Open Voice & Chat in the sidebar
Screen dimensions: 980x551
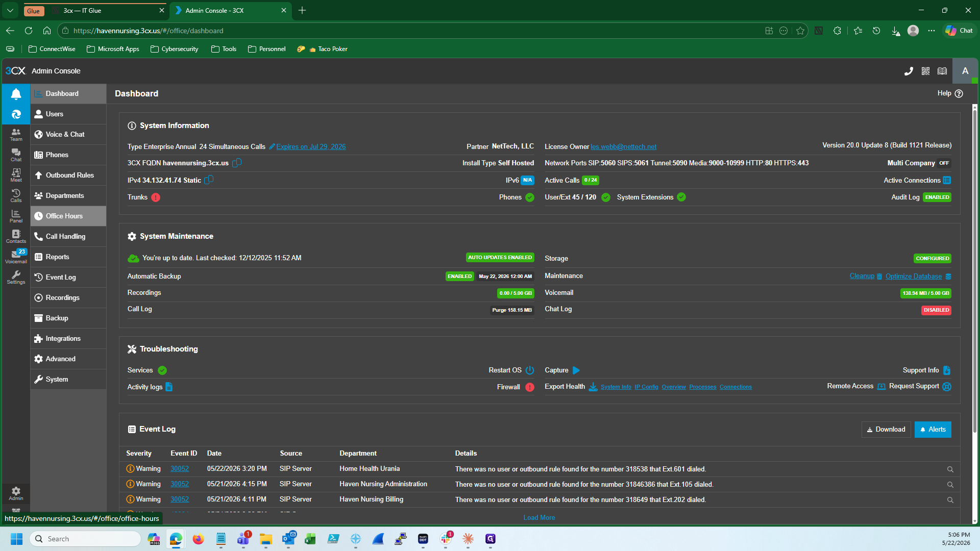coord(68,135)
